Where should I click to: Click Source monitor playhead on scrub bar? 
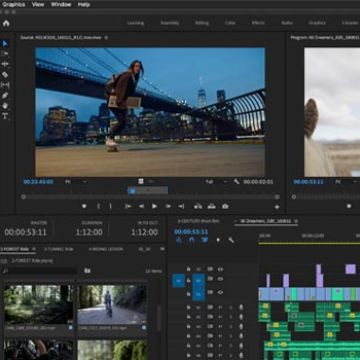132,191
